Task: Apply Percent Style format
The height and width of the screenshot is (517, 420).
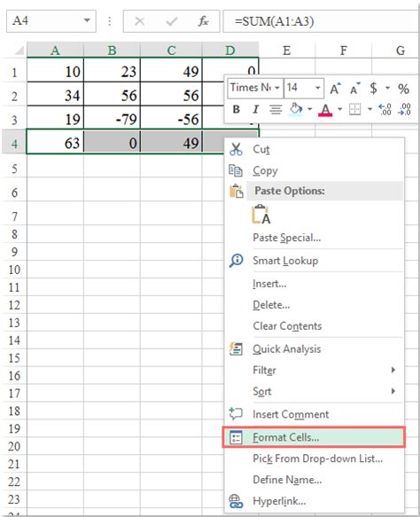Action: [x=403, y=89]
